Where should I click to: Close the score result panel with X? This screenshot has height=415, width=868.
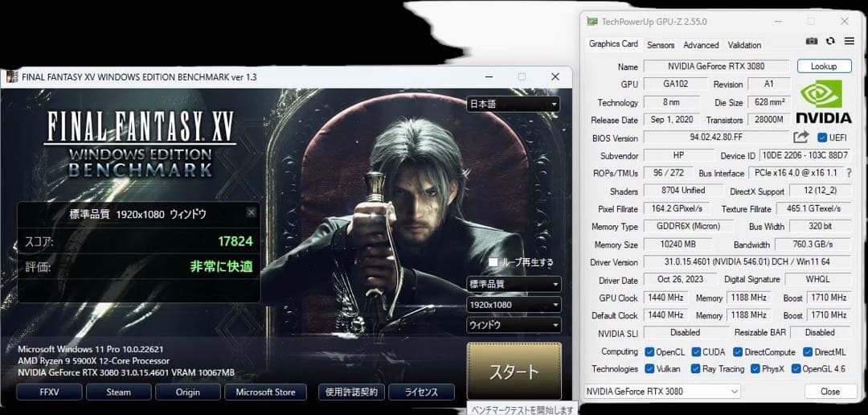pos(252,212)
